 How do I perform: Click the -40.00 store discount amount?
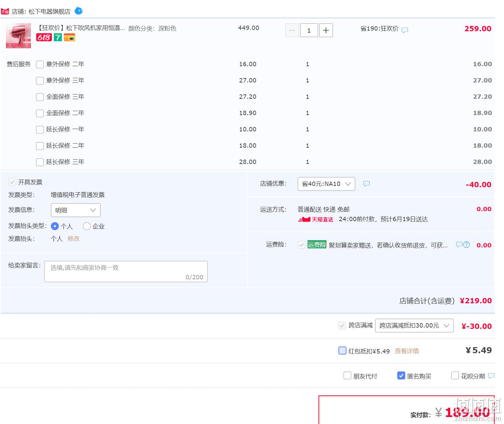click(x=478, y=185)
